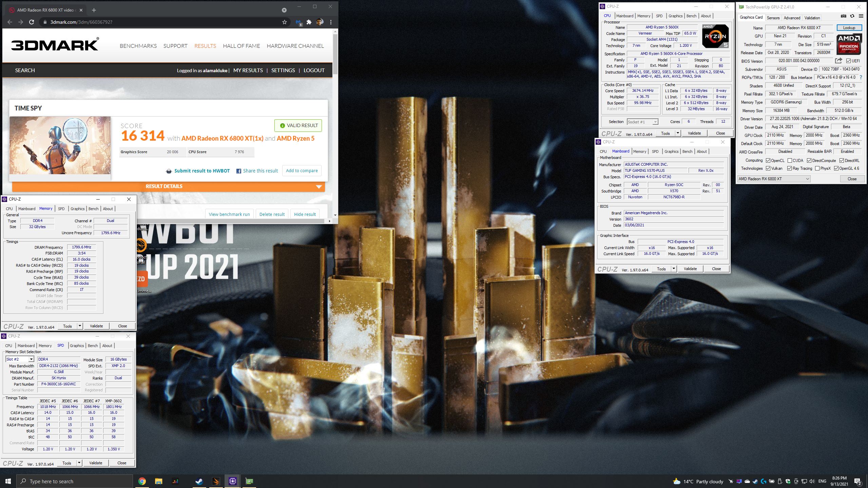Bookmark the page with the Chrome star icon
This screenshot has width=868, height=488.
[285, 22]
